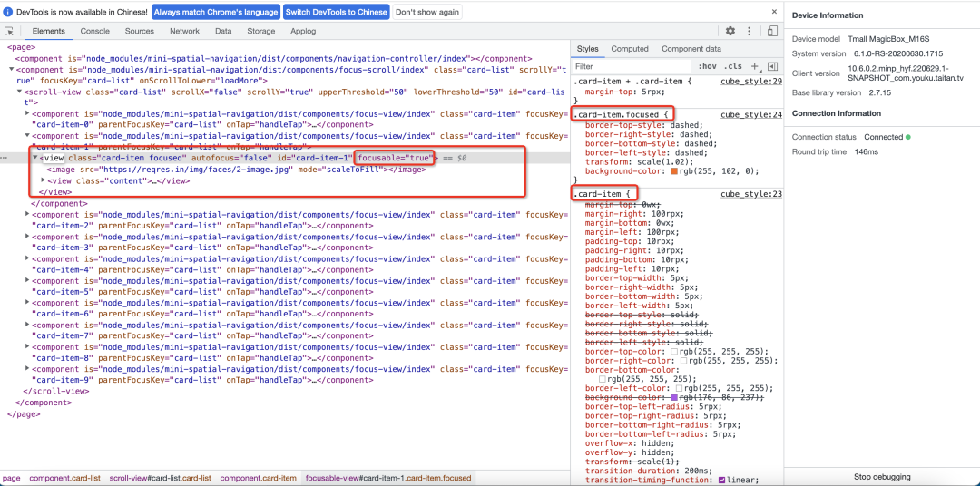Select the Styles tab
This screenshot has height=486, width=980.
[x=587, y=49]
